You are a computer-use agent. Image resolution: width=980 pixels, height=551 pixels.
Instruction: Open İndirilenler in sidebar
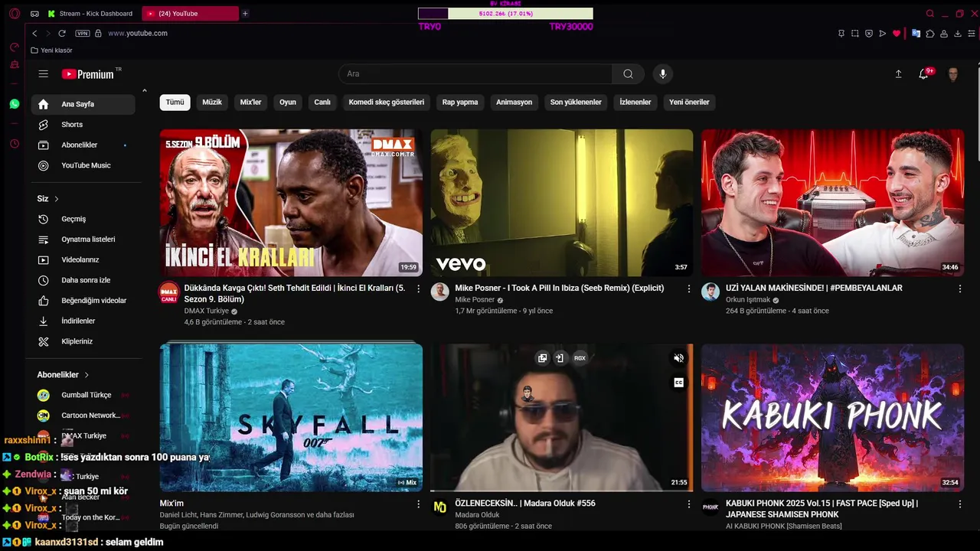click(x=83, y=321)
